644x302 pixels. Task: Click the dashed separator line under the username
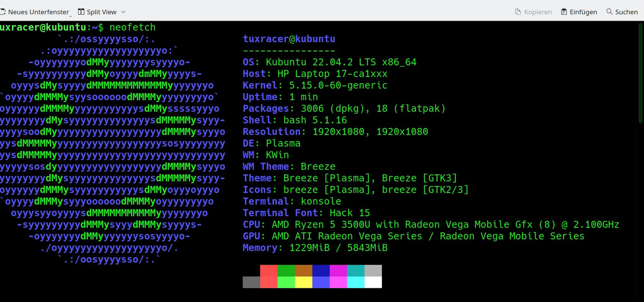tap(289, 50)
